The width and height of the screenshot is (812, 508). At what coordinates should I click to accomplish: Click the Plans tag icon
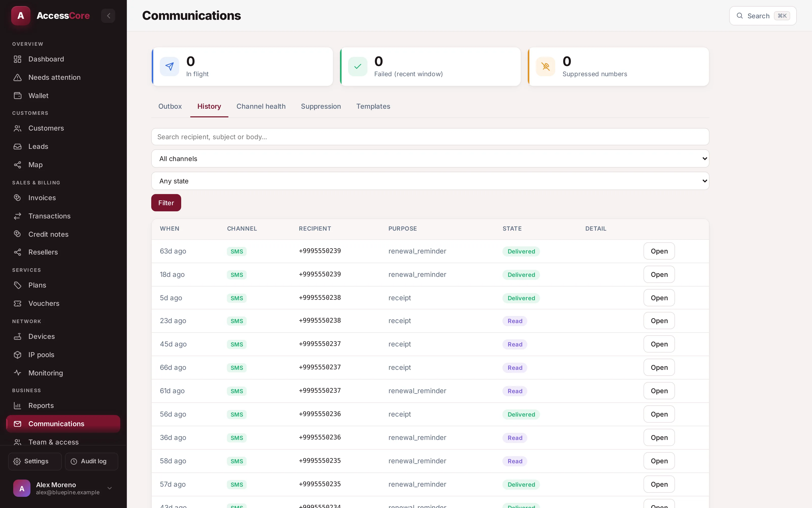18,285
